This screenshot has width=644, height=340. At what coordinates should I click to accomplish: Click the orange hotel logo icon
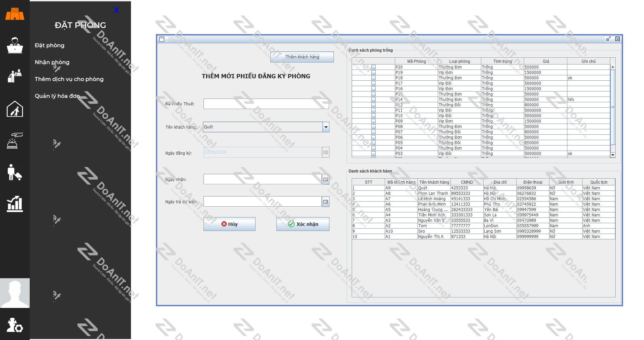tap(15, 14)
